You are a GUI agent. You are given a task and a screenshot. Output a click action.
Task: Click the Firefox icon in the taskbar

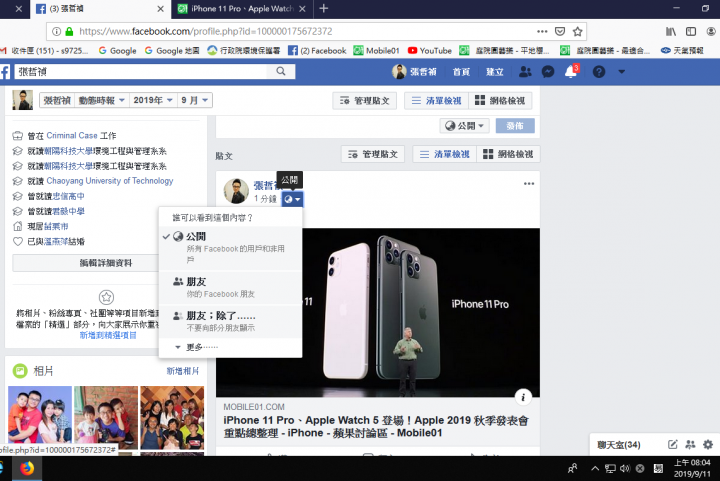click(x=27, y=469)
